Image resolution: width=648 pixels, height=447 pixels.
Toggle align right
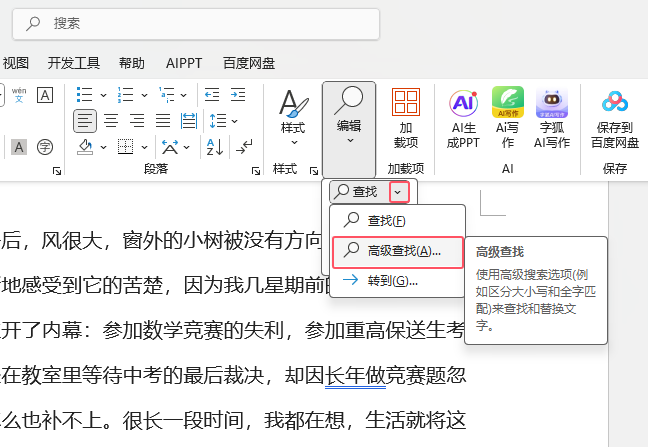[x=137, y=121]
